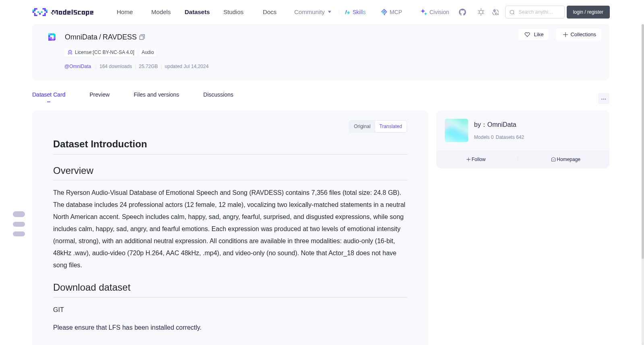
Task: Open the GitHub icon link
Action: point(462,12)
